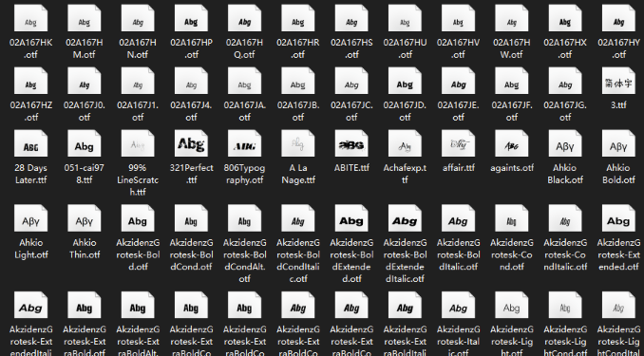Select the Achafexp.ttf font icon
Viewport: 644px width, 356px height.
pos(405,143)
